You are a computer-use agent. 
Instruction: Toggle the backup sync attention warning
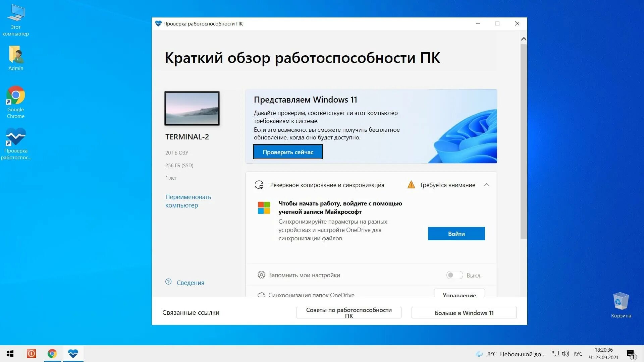(487, 185)
